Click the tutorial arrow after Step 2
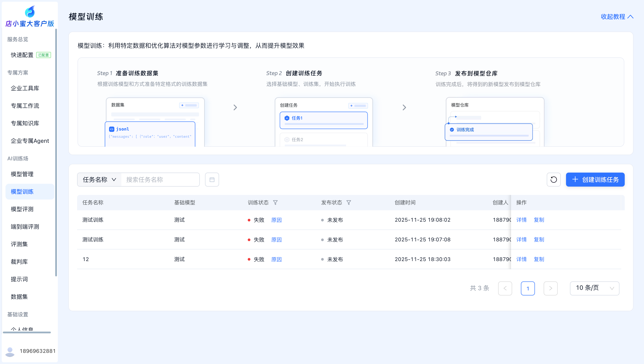This screenshot has width=644, height=364. click(x=404, y=108)
